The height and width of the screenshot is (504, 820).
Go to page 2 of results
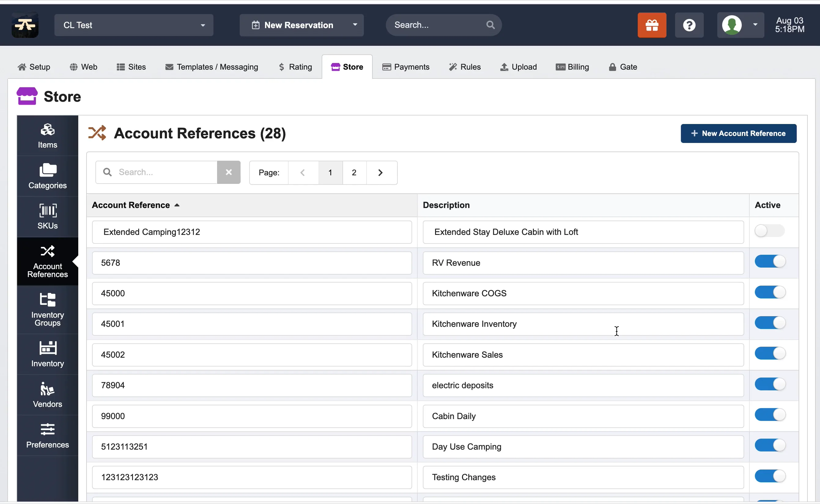tap(354, 173)
